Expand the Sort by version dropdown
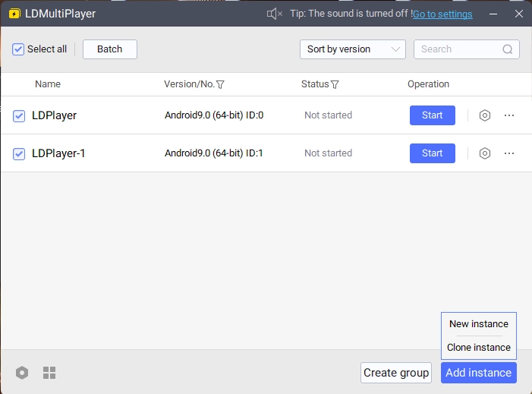532x394 pixels. point(353,49)
